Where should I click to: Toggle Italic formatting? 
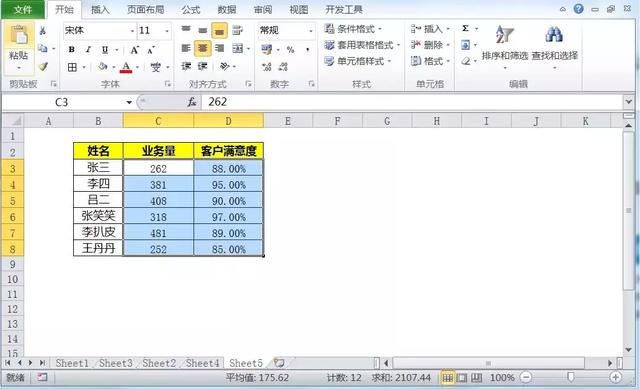tap(88, 49)
